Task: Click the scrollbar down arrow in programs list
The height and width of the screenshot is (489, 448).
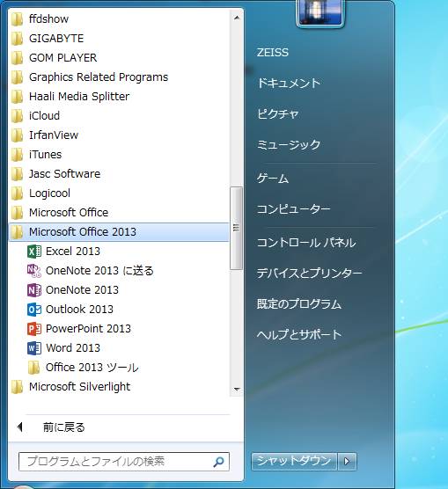Action: (x=237, y=390)
